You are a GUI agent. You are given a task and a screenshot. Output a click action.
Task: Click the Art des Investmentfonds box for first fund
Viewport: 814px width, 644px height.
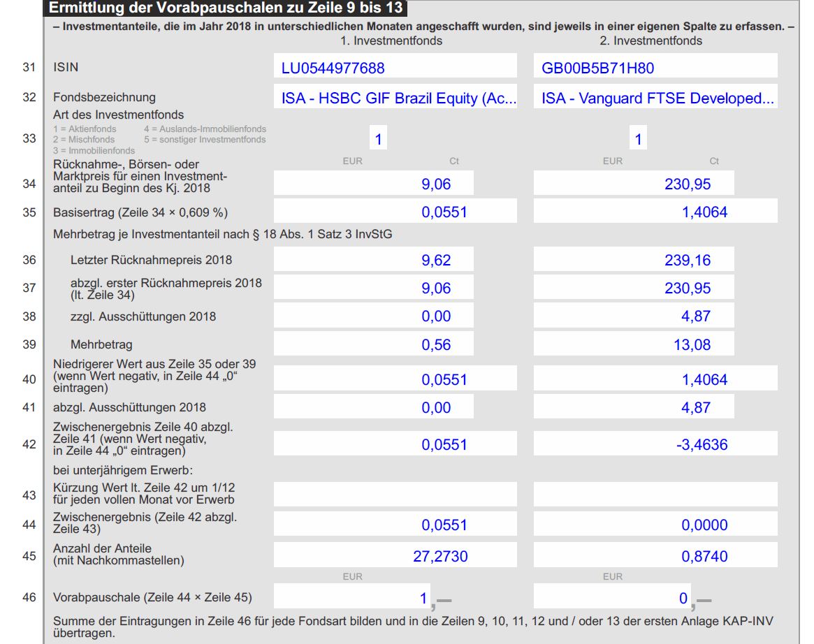pos(378,139)
